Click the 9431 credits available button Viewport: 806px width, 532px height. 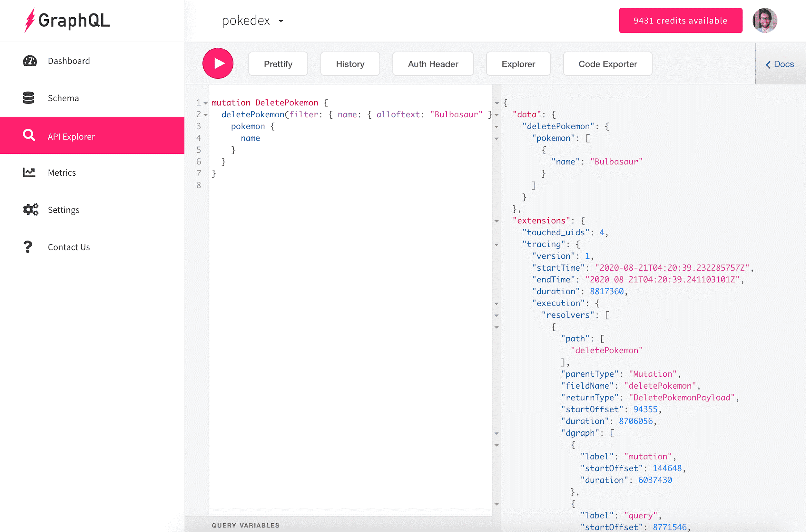coord(680,21)
